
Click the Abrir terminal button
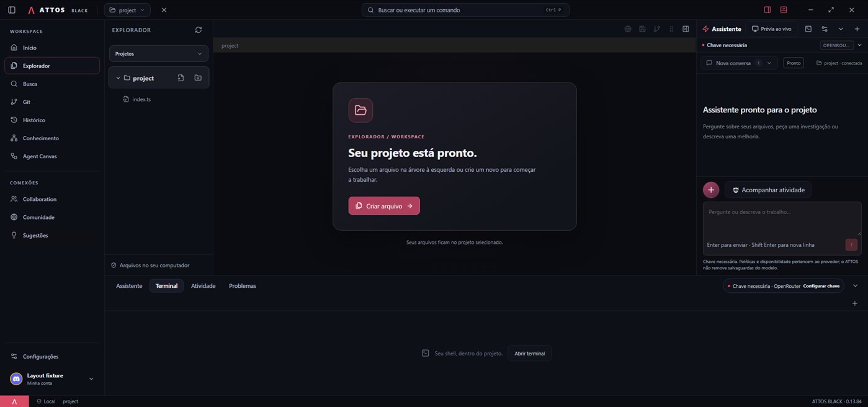(x=529, y=354)
